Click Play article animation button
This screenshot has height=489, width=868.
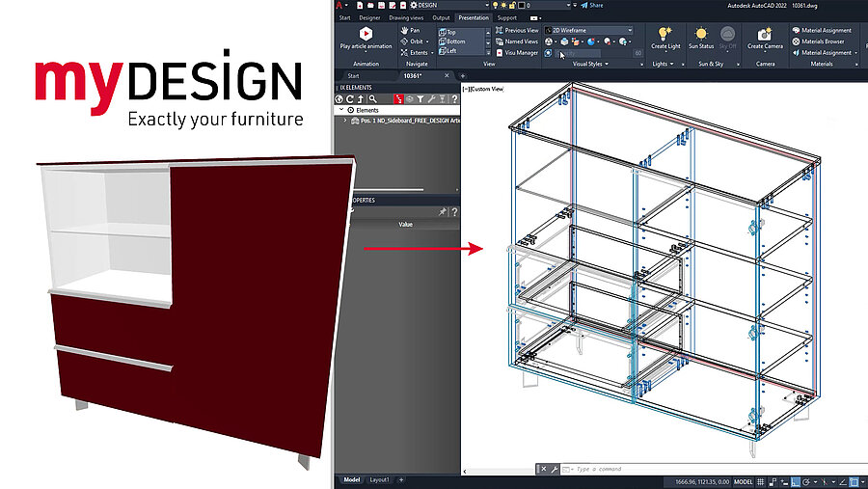click(366, 39)
